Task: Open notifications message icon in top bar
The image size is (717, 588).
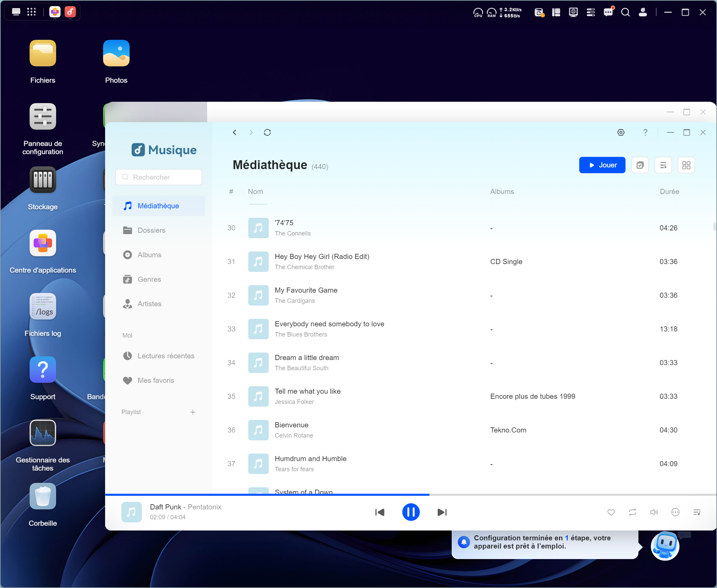Action: [608, 12]
